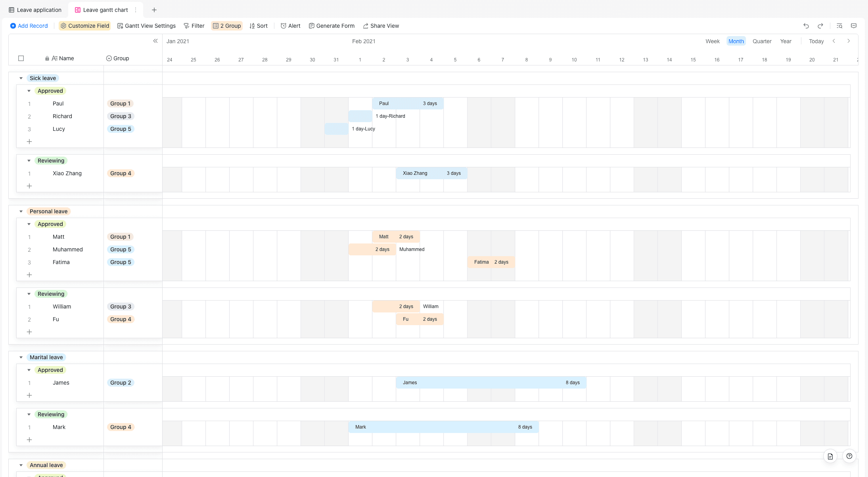
Task: Open Gantt View Settings
Action: (x=146, y=26)
